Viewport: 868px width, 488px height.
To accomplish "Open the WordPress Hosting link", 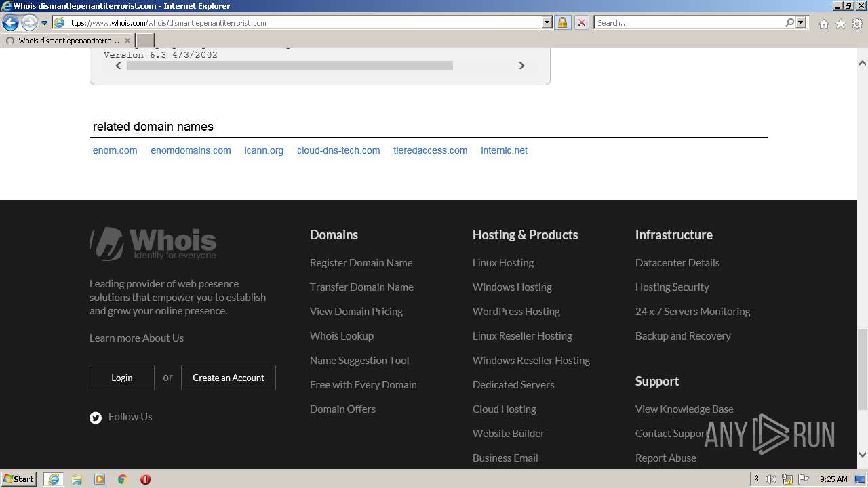I will click(x=516, y=311).
